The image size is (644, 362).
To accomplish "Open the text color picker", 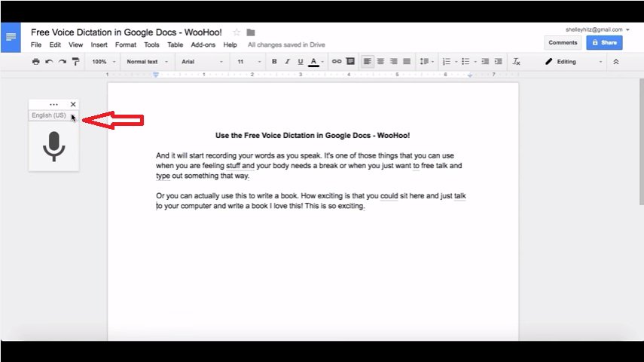I will coord(316,62).
